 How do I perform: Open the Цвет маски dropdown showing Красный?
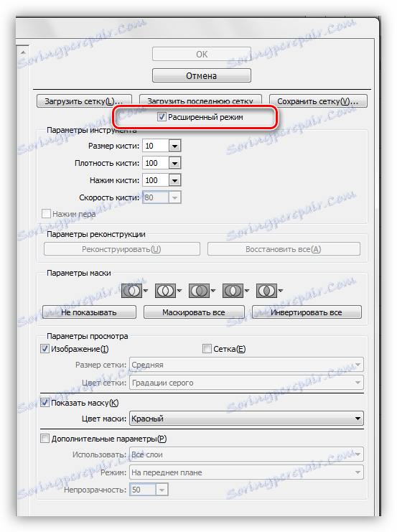tap(246, 419)
